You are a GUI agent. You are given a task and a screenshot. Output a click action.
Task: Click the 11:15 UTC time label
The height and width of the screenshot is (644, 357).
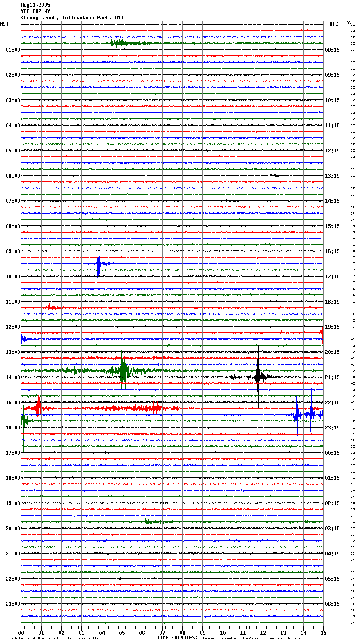332,126
